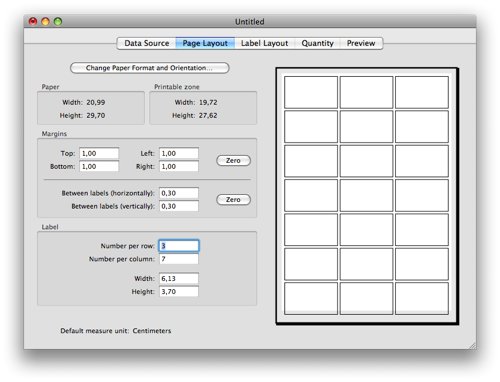This screenshot has width=500, height=382.
Task: Click the Between labels vertically field
Action: pyautogui.click(x=179, y=206)
